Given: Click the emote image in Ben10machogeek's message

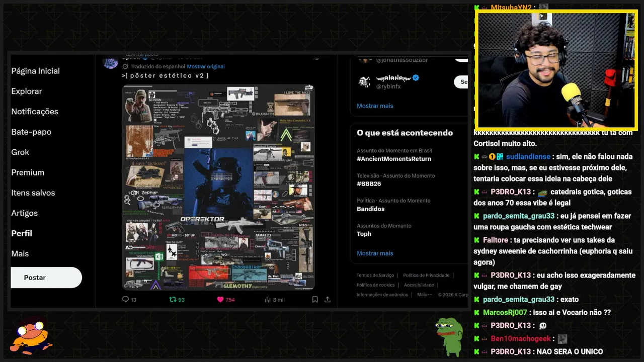Looking at the screenshot, I should click(562, 339).
